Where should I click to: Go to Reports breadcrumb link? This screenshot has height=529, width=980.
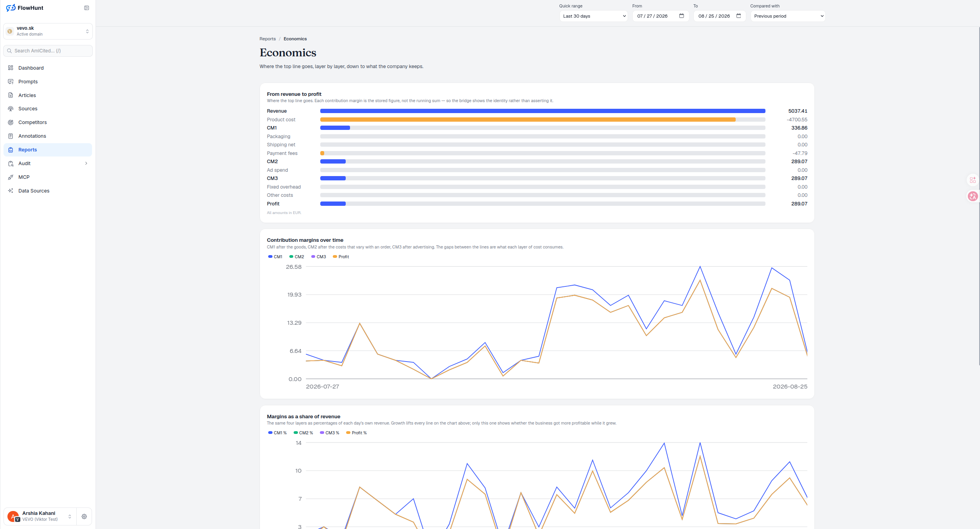(267, 39)
